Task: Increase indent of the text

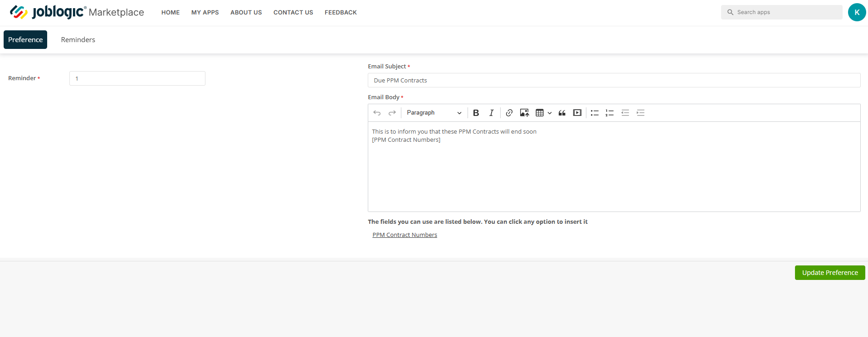Action: (x=640, y=113)
